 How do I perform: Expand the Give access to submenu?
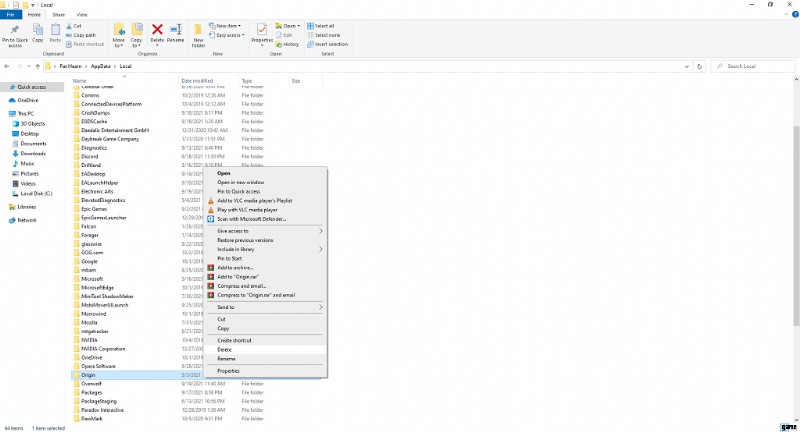click(265, 231)
